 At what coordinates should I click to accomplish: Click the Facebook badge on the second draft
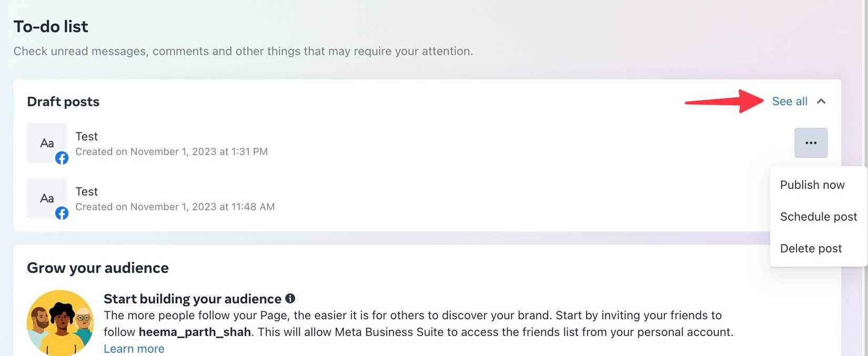[62, 213]
